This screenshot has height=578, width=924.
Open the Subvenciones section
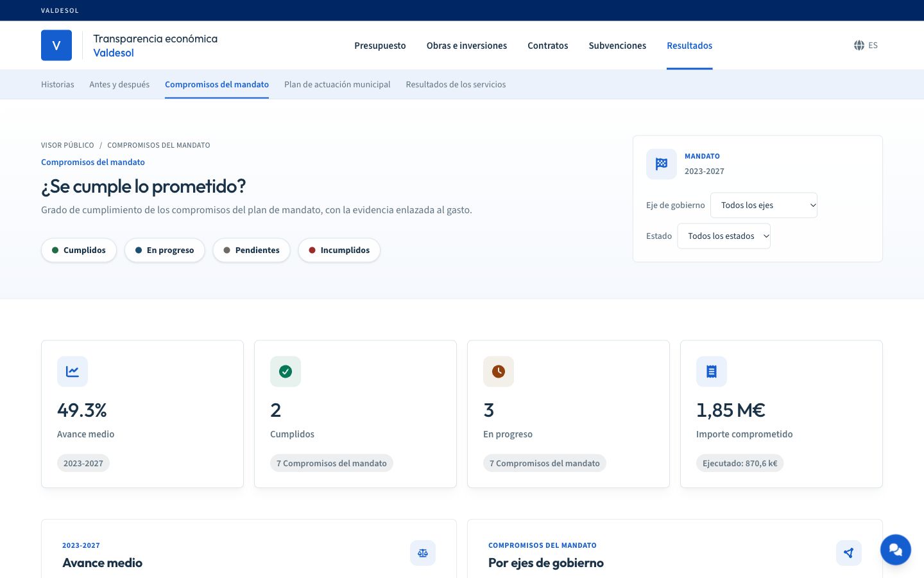[x=617, y=46]
